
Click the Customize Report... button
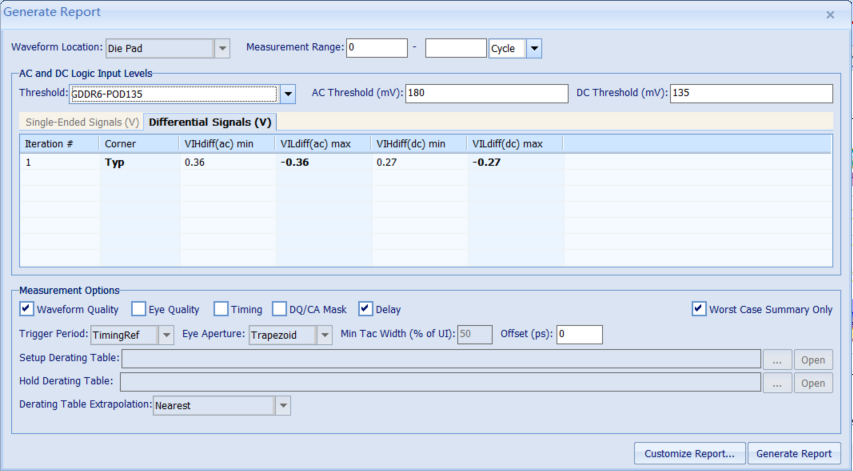[x=690, y=454]
